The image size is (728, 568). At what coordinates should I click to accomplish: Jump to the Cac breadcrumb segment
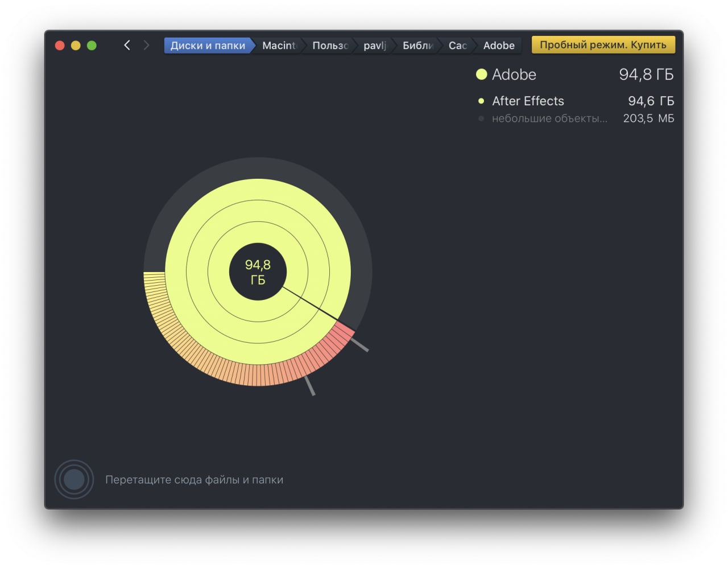457,46
